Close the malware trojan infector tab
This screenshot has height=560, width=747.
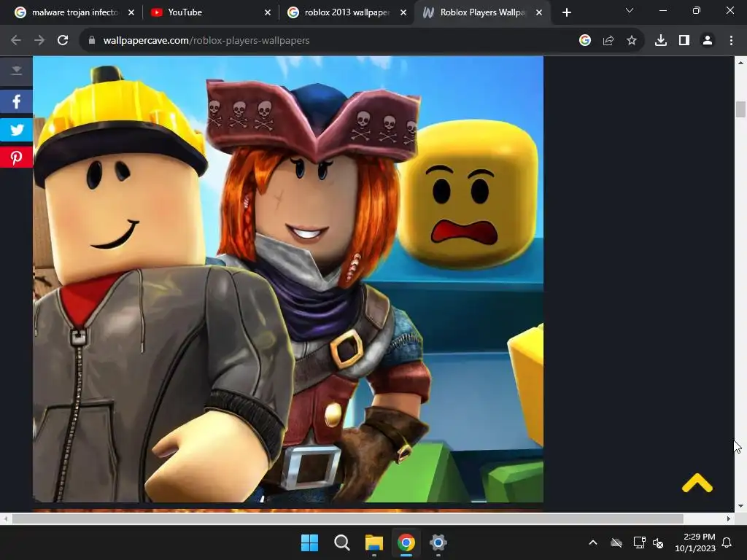(x=131, y=12)
